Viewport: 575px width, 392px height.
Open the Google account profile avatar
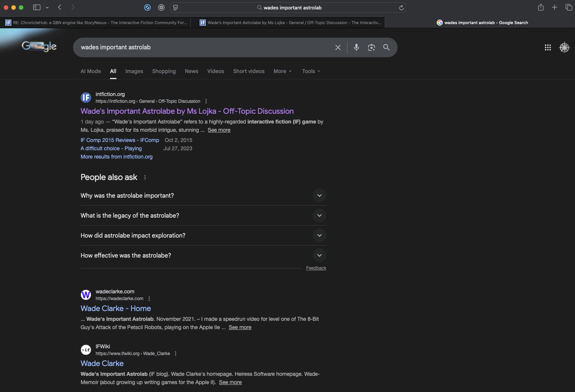pos(564,47)
